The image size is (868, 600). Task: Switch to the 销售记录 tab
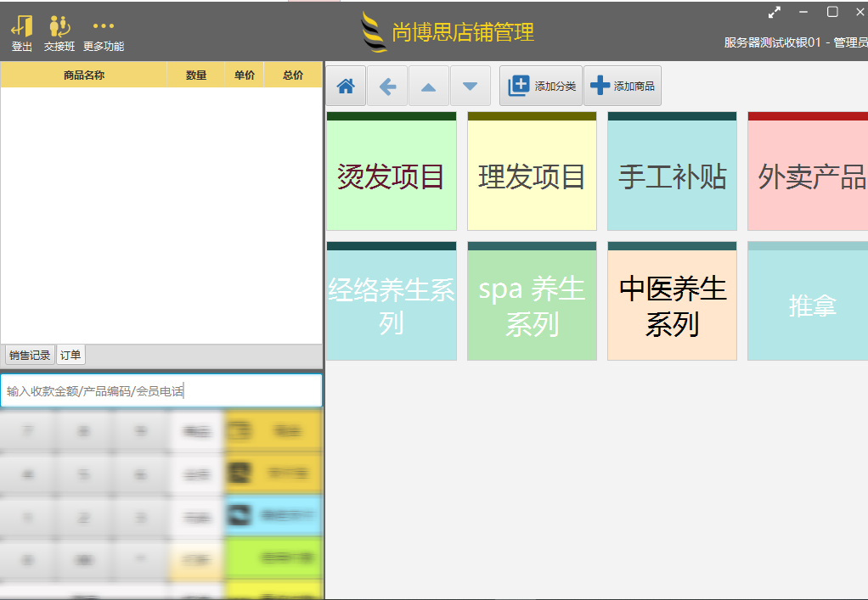click(x=29, y=355)
